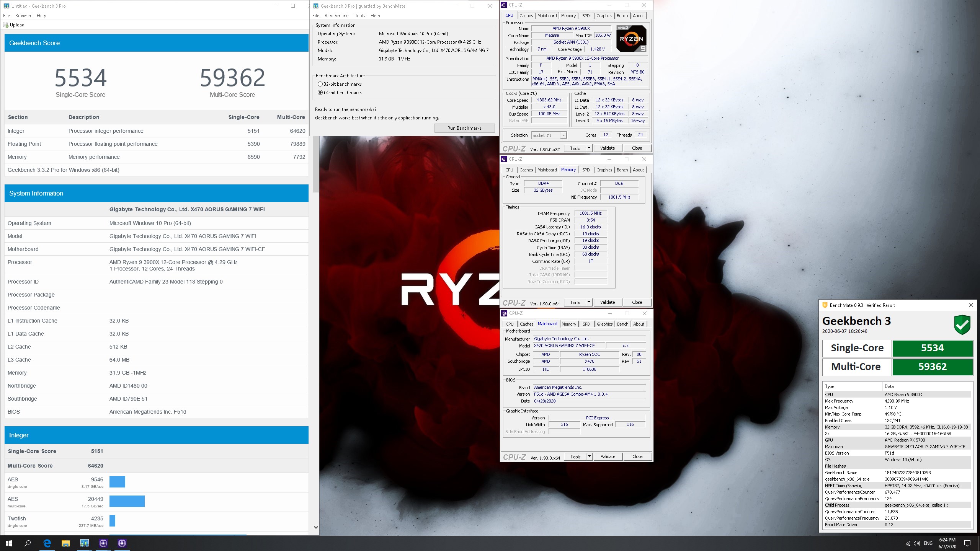Click the L3 Cache row in System Information
Viewport: 980px width, 551px height.
[x=156, y=360]
